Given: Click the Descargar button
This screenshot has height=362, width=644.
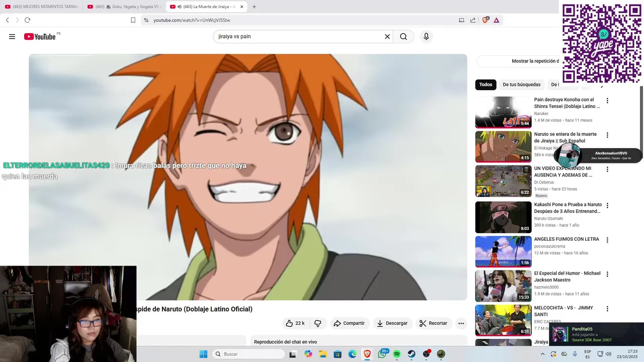Looking at the screenshot, I should click(x=392, y=323).
